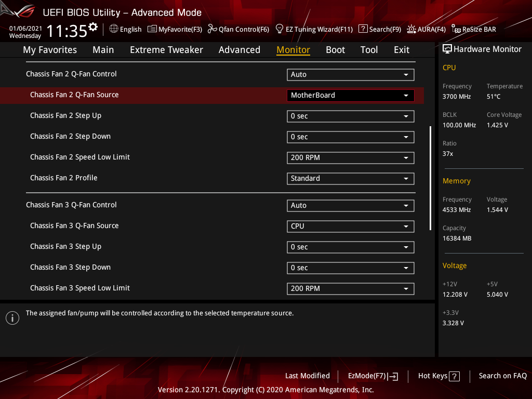Image resolution: width=532 pixels, height=399 pixels.
Task: Open the Tool tab
Action: [x=369, y=50]
